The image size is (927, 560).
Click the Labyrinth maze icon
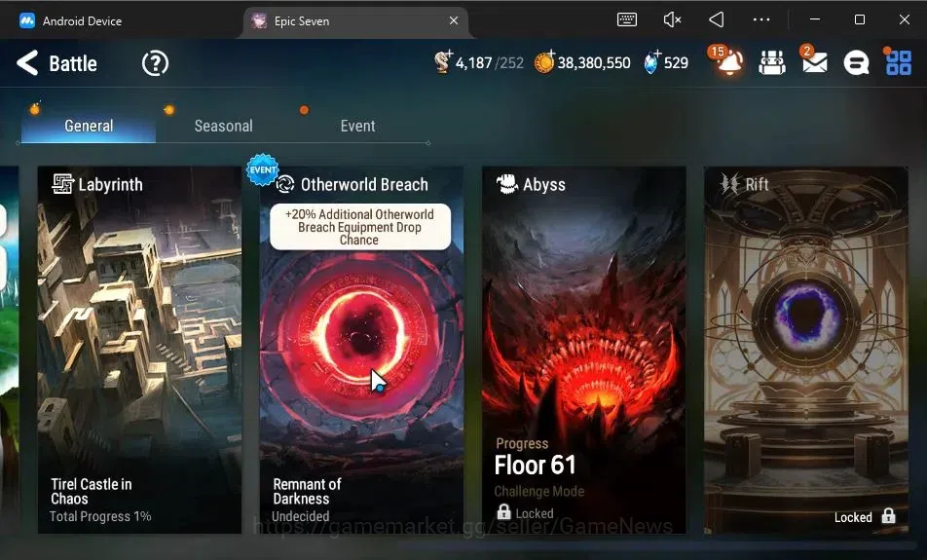[62, 184]
